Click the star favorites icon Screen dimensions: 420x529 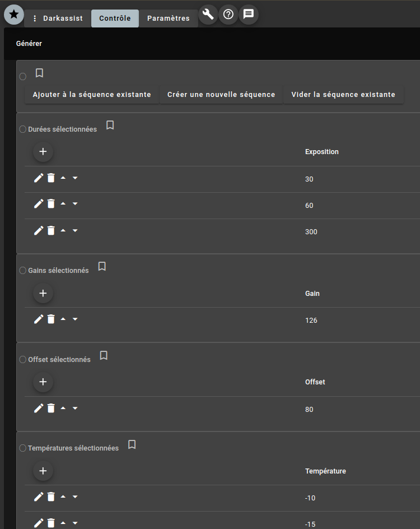coord(14,14)
